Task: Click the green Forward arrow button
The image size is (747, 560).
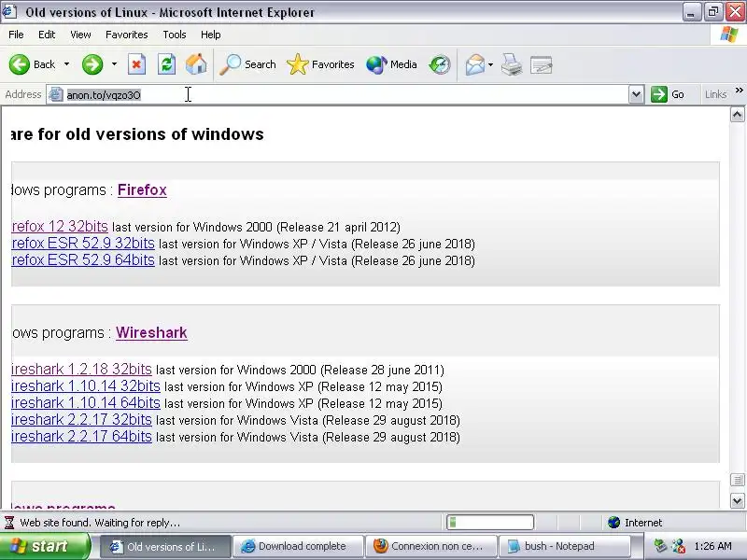Action: point(92,64)
